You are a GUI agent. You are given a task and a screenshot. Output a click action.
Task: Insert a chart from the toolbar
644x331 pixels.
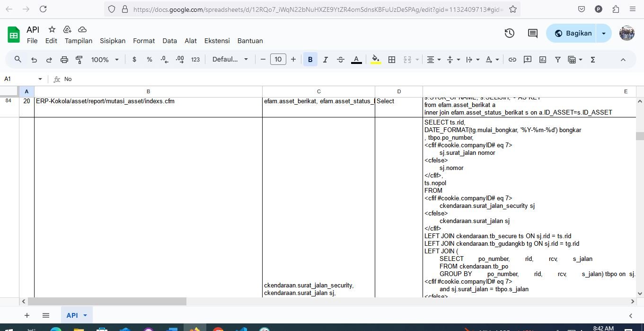click(x=543, y=60)
